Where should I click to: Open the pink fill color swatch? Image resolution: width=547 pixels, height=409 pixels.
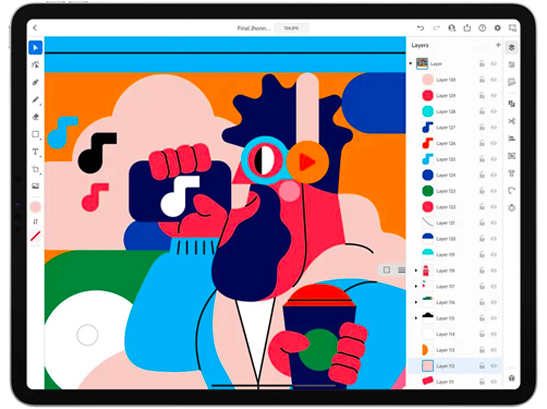[35, 207]
